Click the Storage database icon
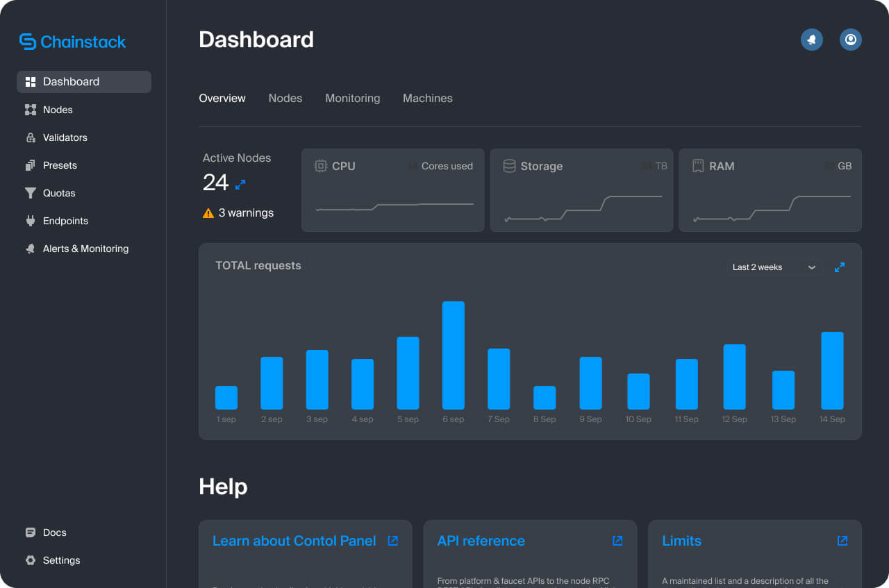Screen dimensions: 889x588 pos(509,166)
